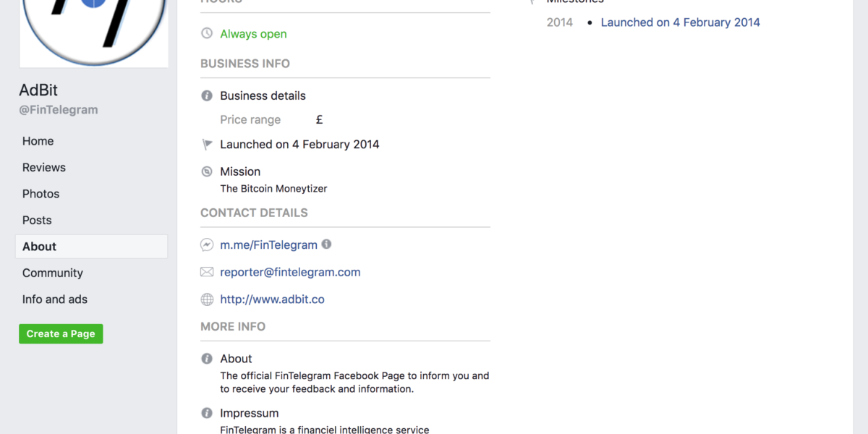Click the info icon next to Impressum

coord(207,414)
